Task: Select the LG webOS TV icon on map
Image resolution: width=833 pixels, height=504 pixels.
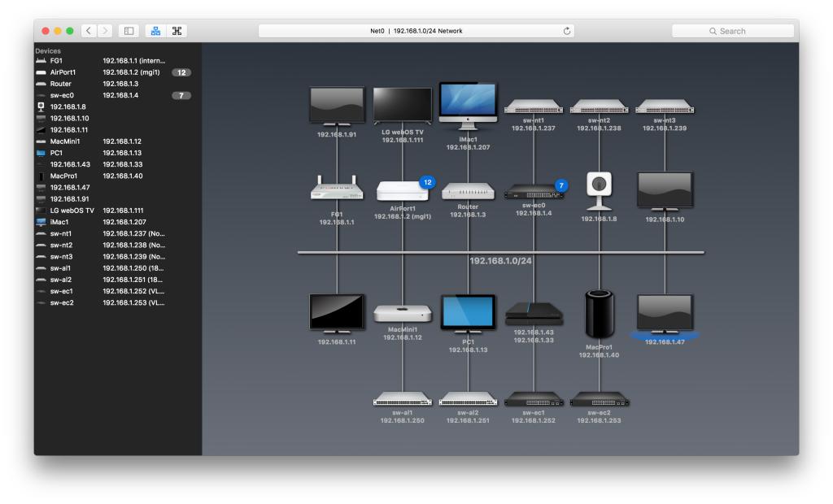Action: click(x=402, y=106)
